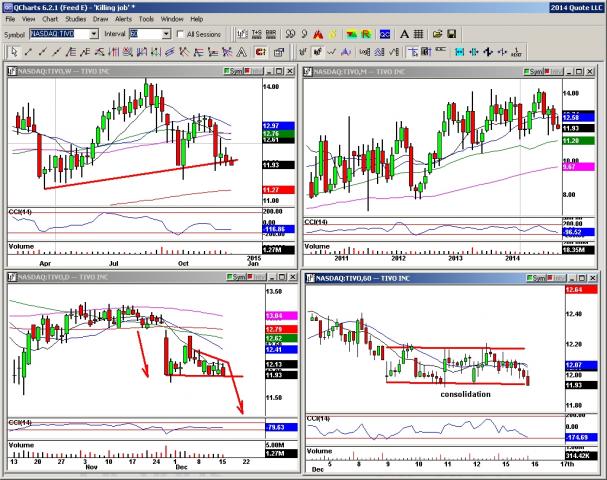
Task: Click CCI(14) label in weekly chart
Action: coord(20,212)
